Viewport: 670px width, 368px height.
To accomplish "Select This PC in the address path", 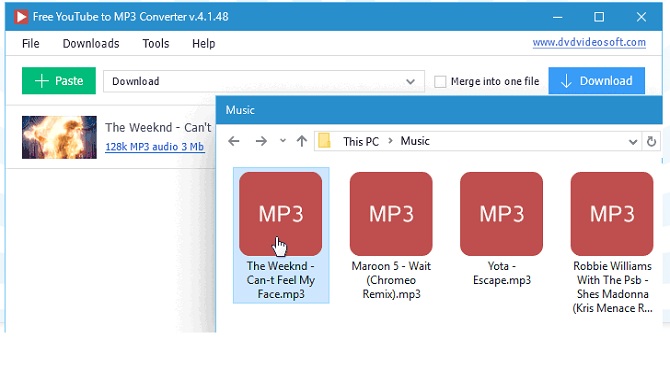I will tap(361, 141).
